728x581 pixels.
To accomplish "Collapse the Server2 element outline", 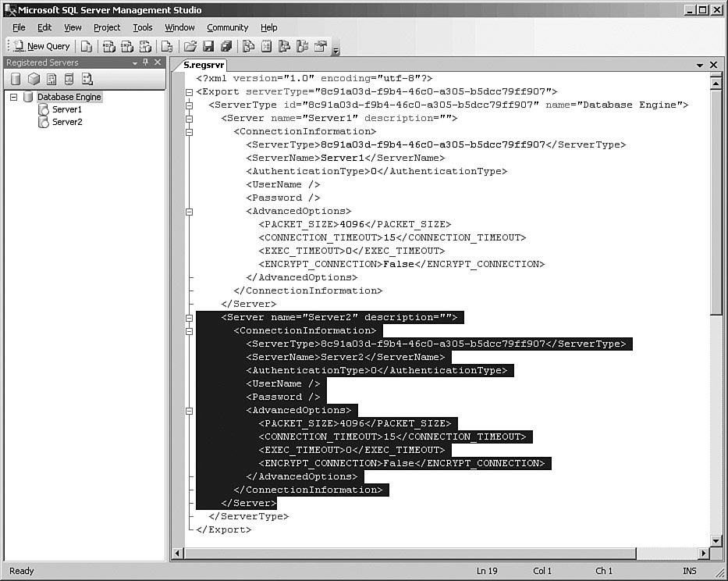I will (189, 318).
